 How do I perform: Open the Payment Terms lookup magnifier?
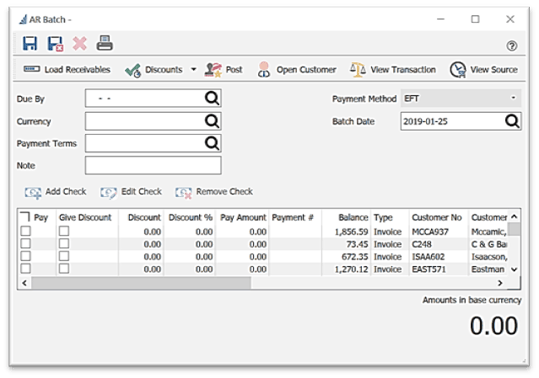coord(212,143)
